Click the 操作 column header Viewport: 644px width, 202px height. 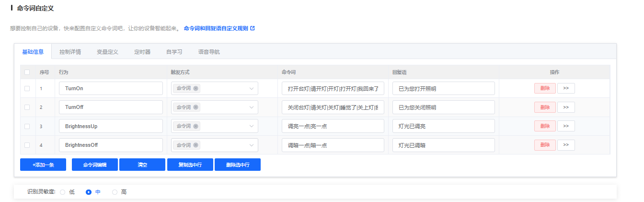(x=554, y=72)
